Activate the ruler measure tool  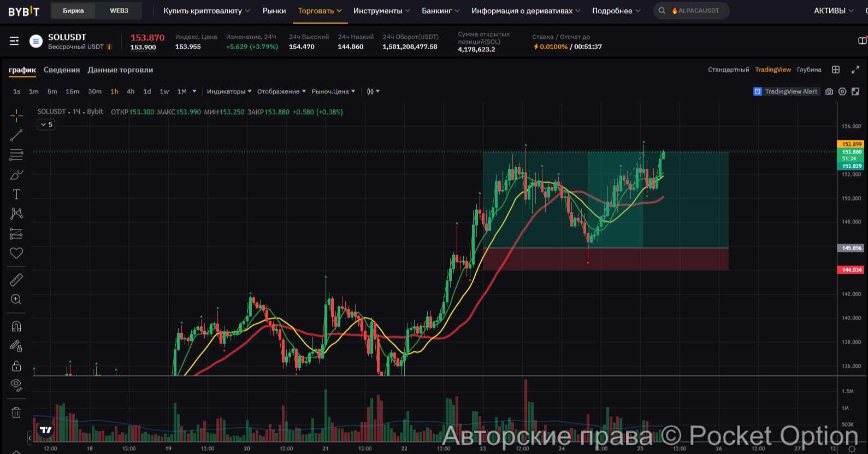[x=16, y=280]
